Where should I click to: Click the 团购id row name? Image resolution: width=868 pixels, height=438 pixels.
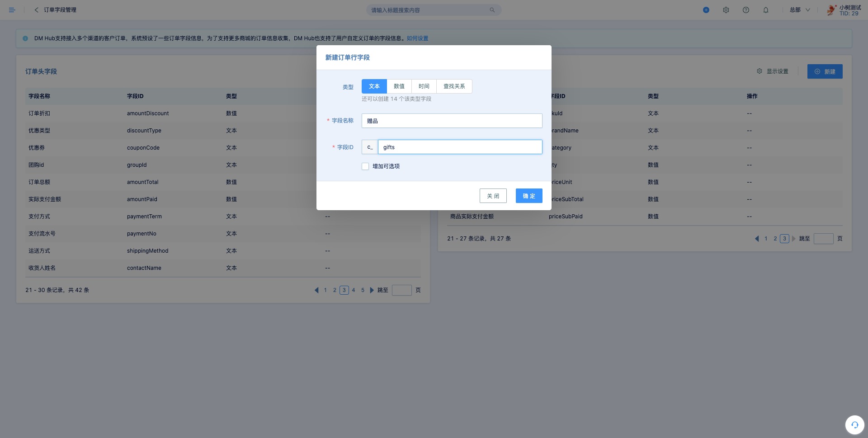tap(36, 165)
